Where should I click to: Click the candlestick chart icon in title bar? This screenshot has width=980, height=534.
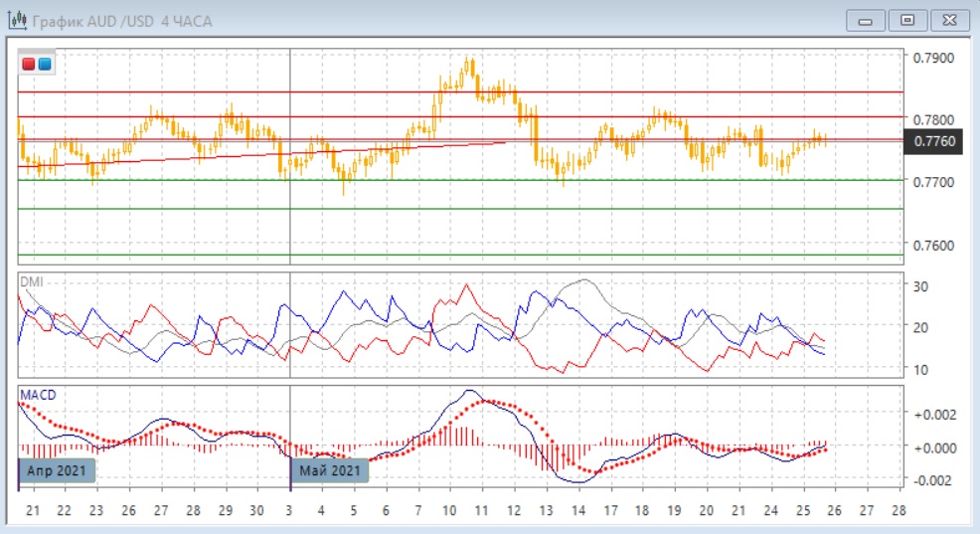[17, 20]
